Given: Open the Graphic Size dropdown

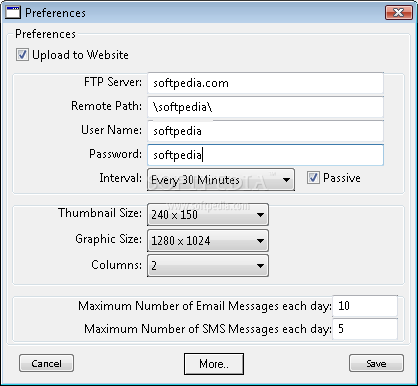Looking at the screenshot, I should 208,240.
